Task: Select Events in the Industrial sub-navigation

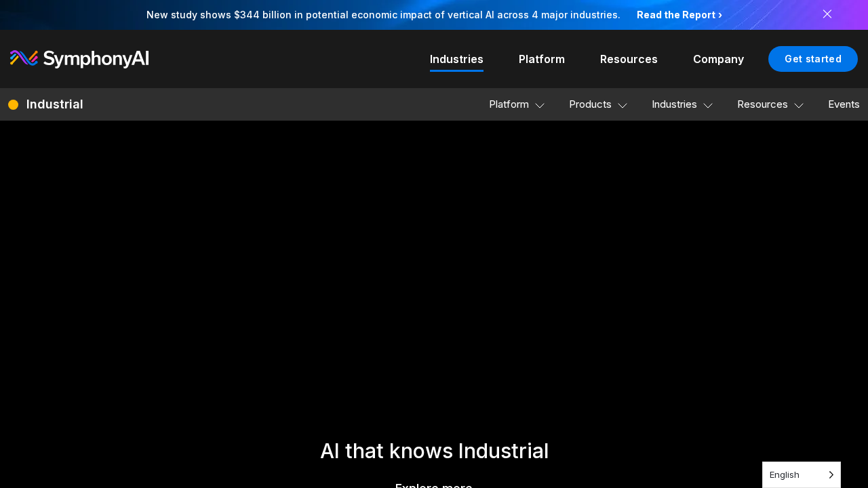Action: tap(844, 104)
